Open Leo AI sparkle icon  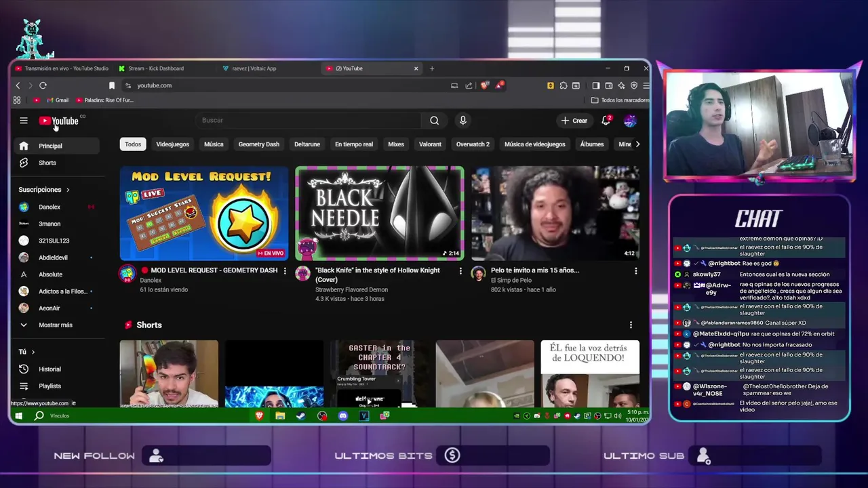(621, 85)
